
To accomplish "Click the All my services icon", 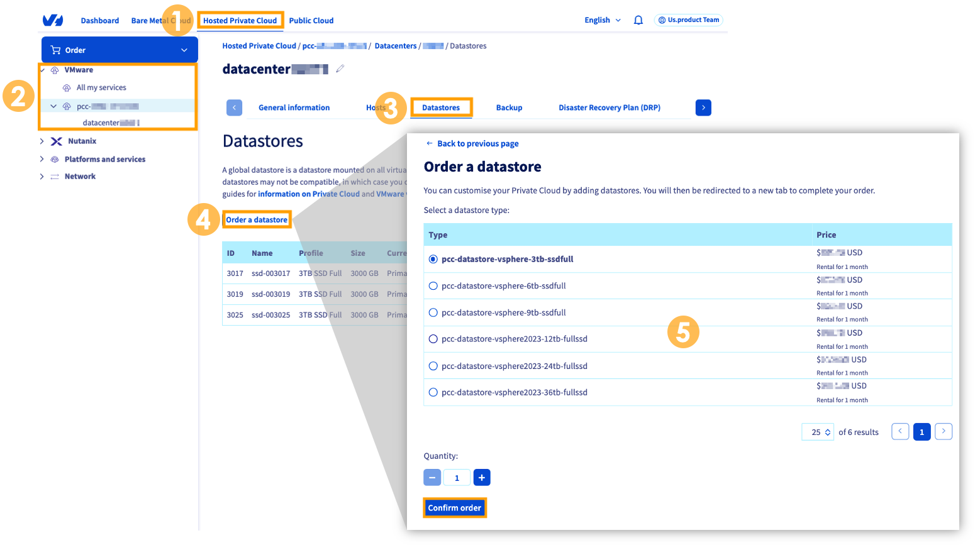I will (x=67, y=88).
